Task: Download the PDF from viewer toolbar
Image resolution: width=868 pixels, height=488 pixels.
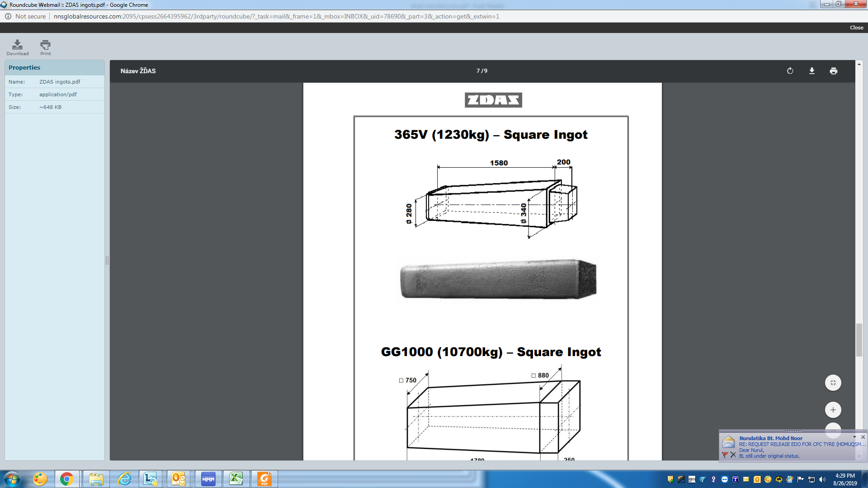Action: coord(811,71)
